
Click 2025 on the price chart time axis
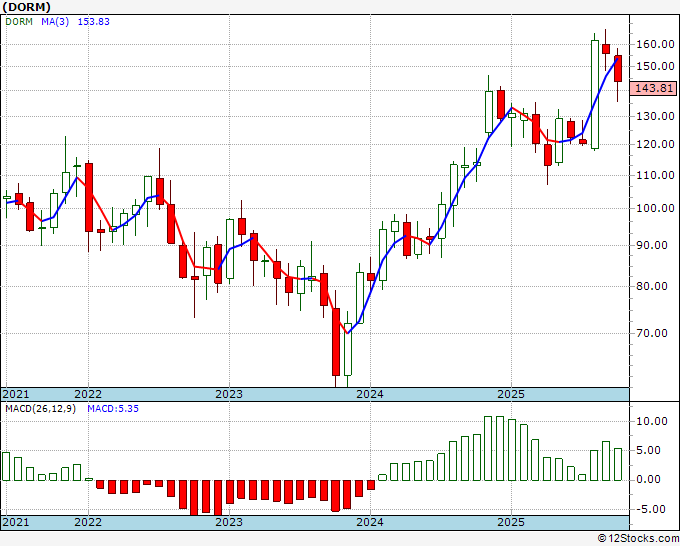[x=511, y=394]
